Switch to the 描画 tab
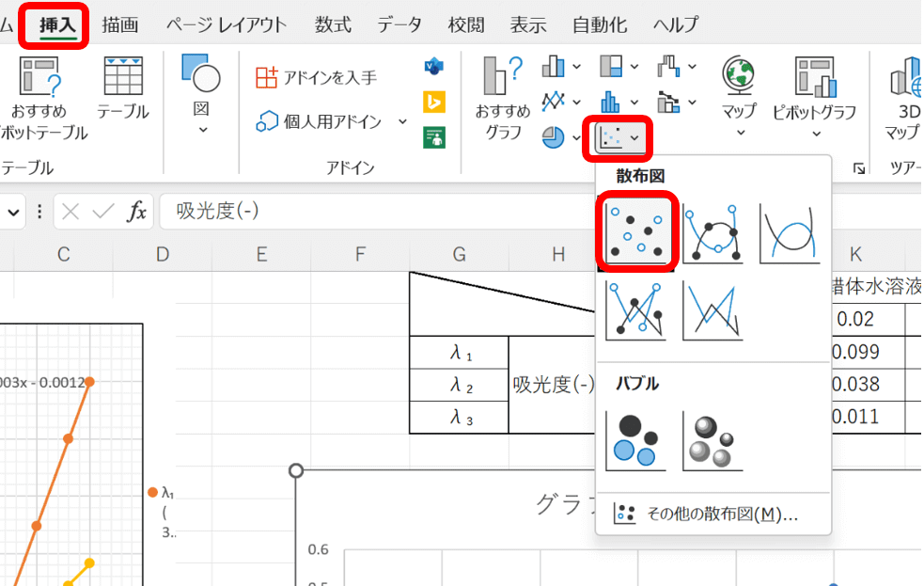The height and width of the screenshot is (586, 924). [x=120, y=25]
